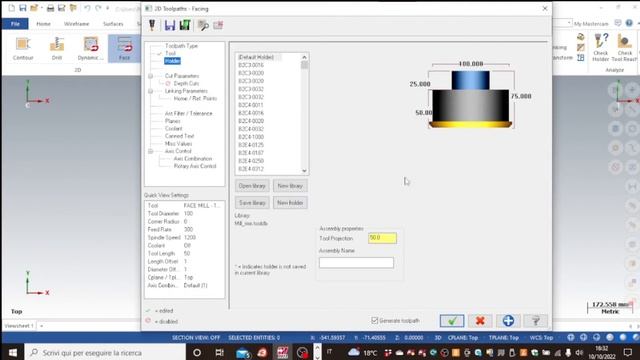Confirm dialog with the green checkmark OK button
The width and height of the screenshot is (640, 360).
pyautogui.click(x=452, y=321)
